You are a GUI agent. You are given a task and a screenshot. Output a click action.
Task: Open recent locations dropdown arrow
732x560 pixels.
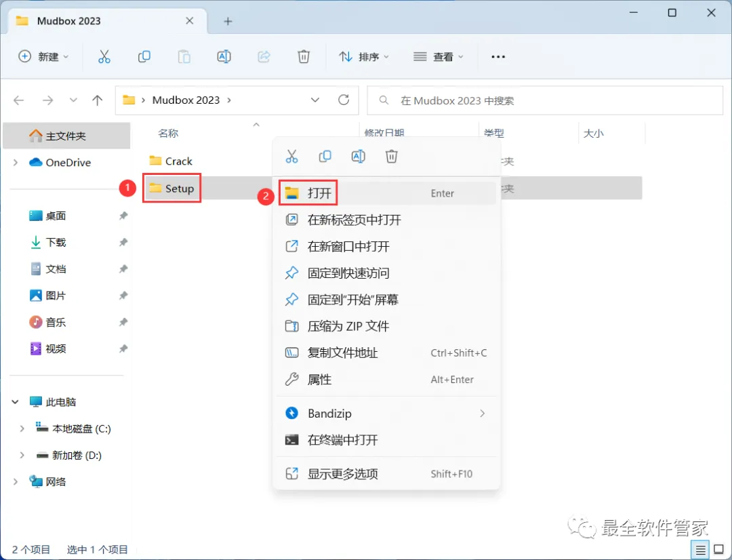[73, 100]
